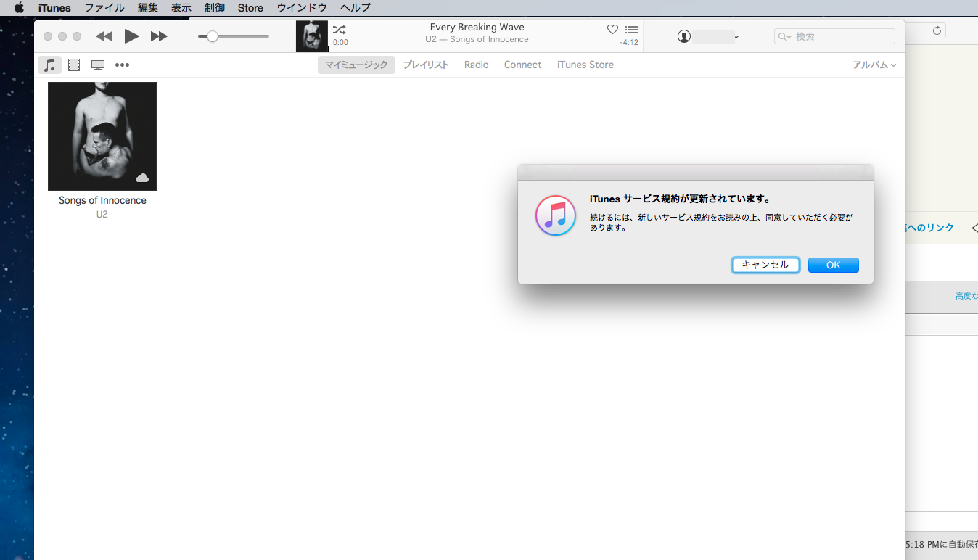This screenshot has width=978, height=560.
Task: Click the Every Breaking Wave song title
Action: click(x=477, y=28)
